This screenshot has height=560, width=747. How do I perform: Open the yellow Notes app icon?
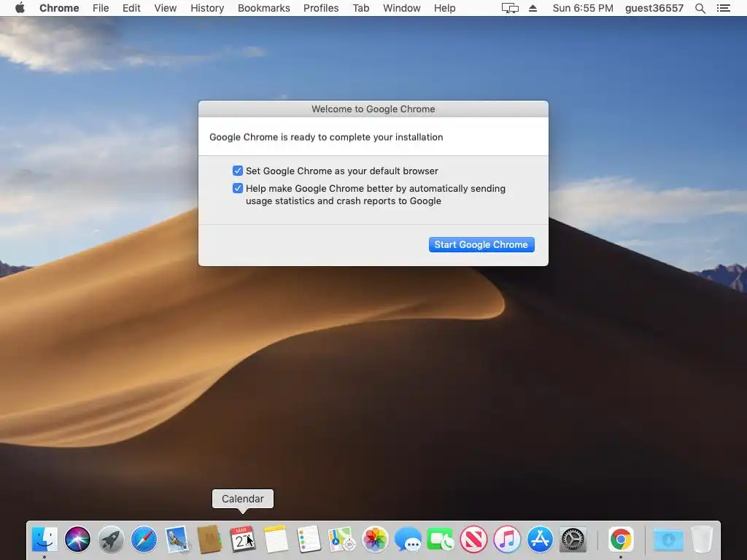click(x=276, y=540)
